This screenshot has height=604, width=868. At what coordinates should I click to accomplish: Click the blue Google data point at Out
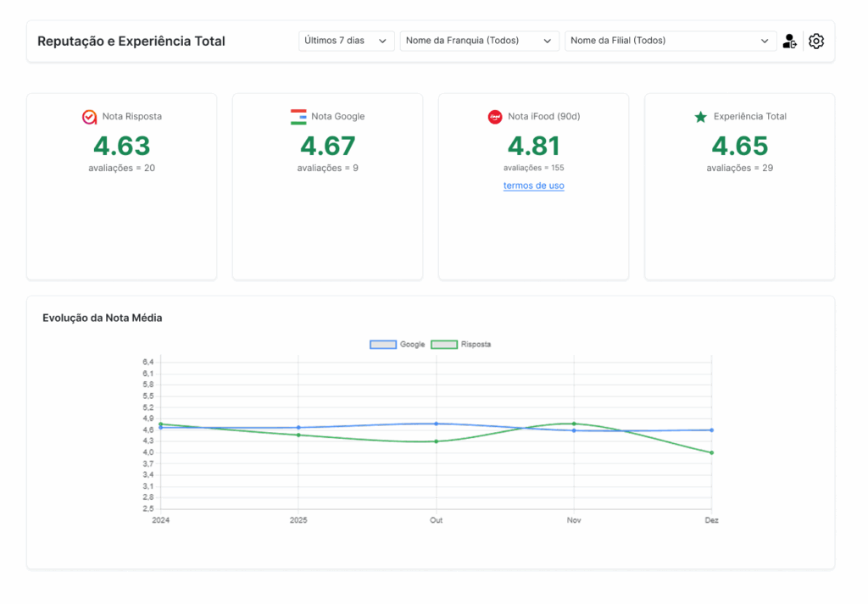436,424
